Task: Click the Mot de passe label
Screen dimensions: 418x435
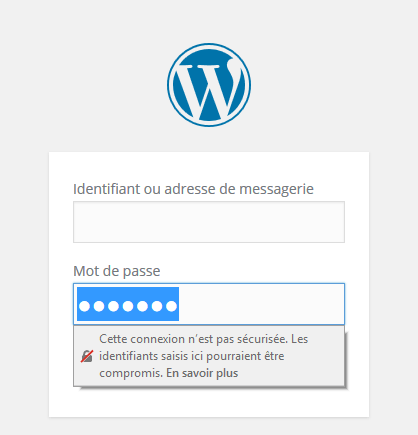Action: tap(117, 271)
